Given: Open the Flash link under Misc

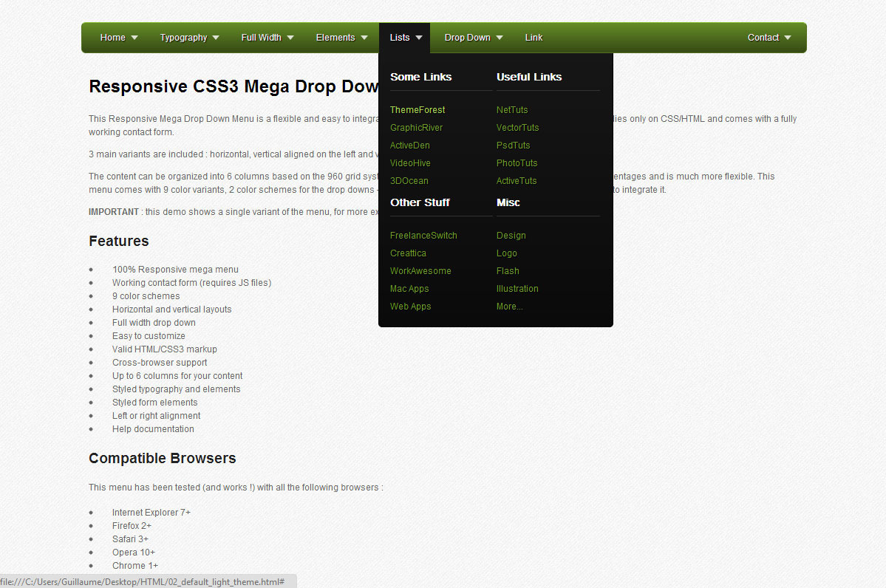Looking at the screenshot, I should point(508,271).
